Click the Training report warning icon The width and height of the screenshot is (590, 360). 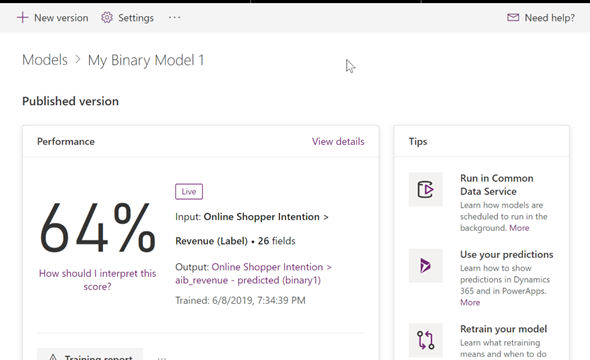coord(53,356)
